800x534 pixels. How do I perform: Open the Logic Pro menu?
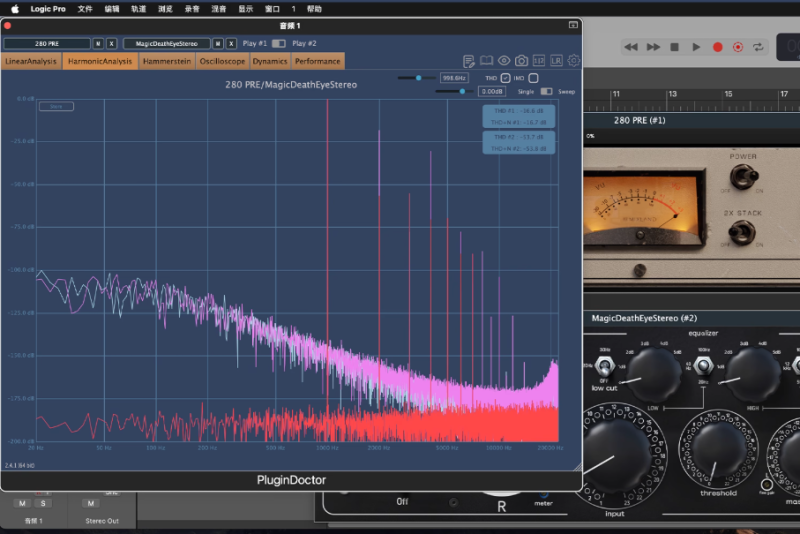click(48, 9)
